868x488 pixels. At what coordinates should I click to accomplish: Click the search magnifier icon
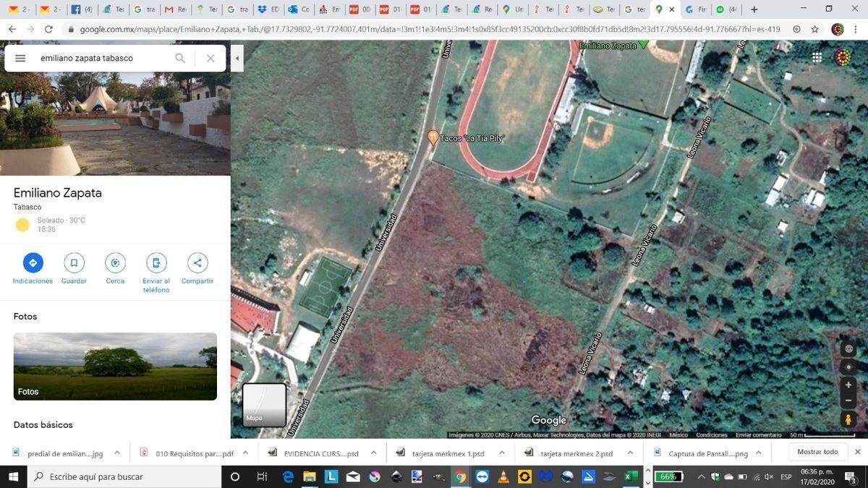click(180, 58)
